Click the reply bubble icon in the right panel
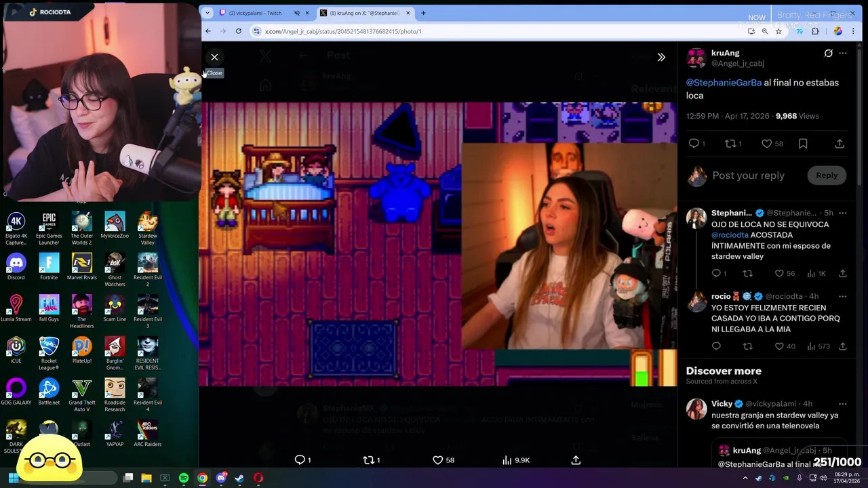 click(694, 144)
